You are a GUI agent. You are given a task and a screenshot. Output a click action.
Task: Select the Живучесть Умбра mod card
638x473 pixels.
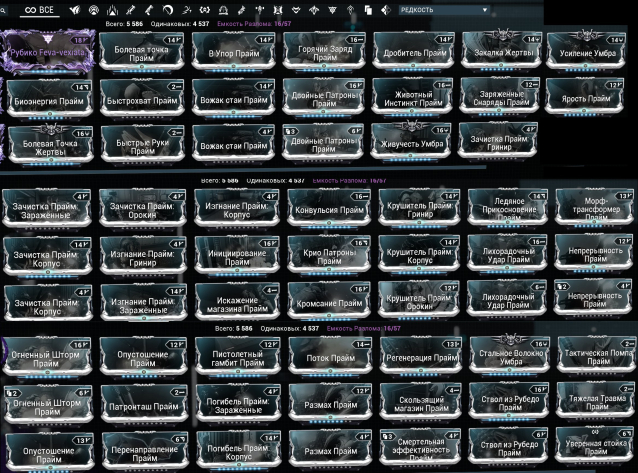tap(411, 142)
